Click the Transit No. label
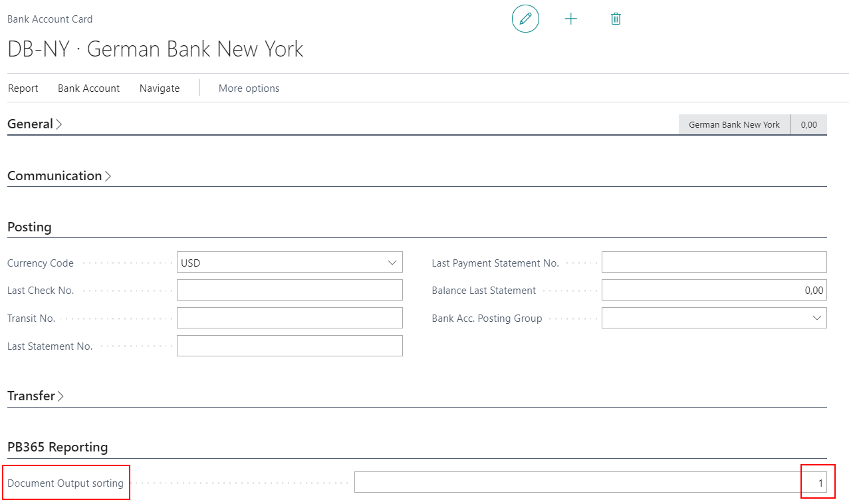Image resolution: width=849 pixels, height=504 pixels. 31,318
